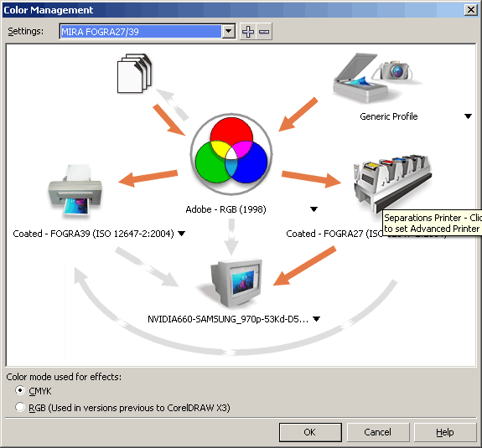Open the Adobe RGB (1998) profile dropdown arrow
The height and width of the screenshot is (448, 482).
314,209
